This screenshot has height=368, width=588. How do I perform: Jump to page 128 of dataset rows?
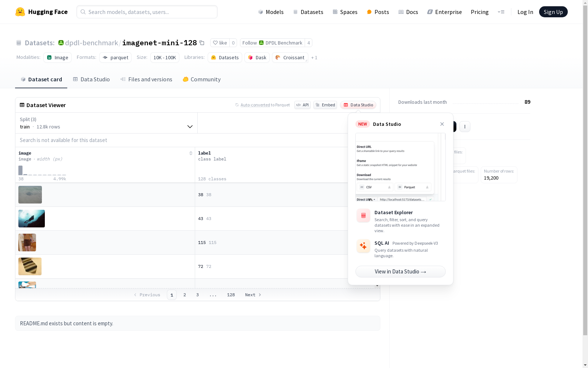(231, 295)
